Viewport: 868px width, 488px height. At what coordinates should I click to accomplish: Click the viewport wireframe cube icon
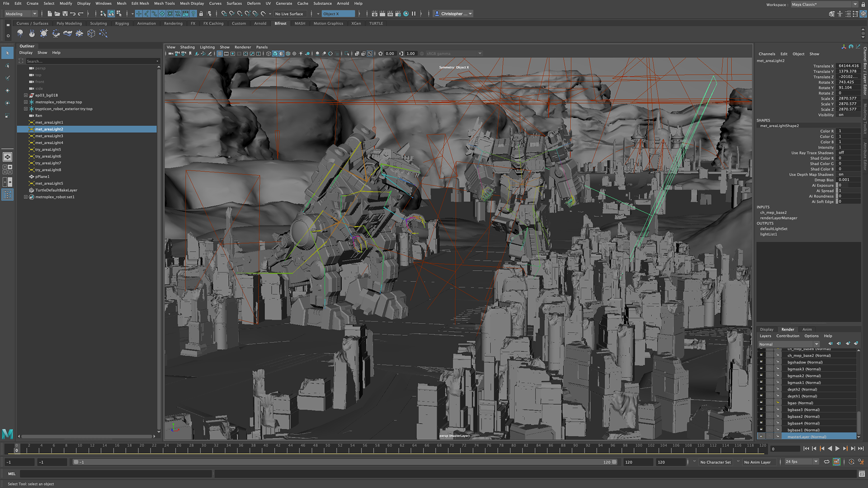[x=269, y=54]
